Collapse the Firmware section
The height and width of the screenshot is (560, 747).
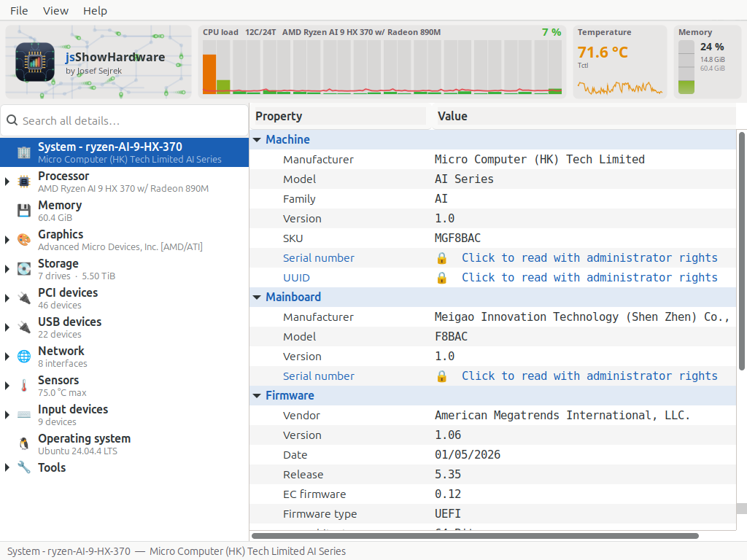click(x=257, y=396)
